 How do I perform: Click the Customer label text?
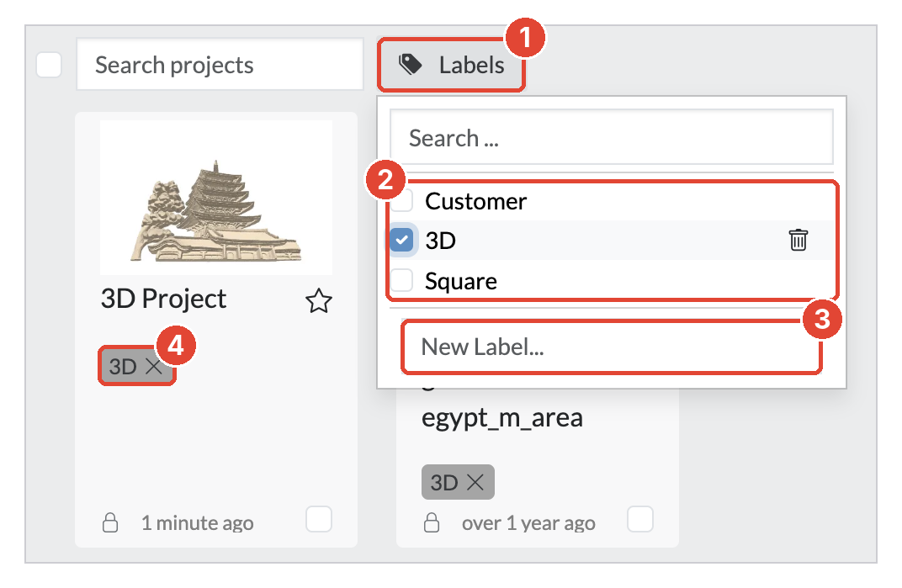click(x=475, y=201)
